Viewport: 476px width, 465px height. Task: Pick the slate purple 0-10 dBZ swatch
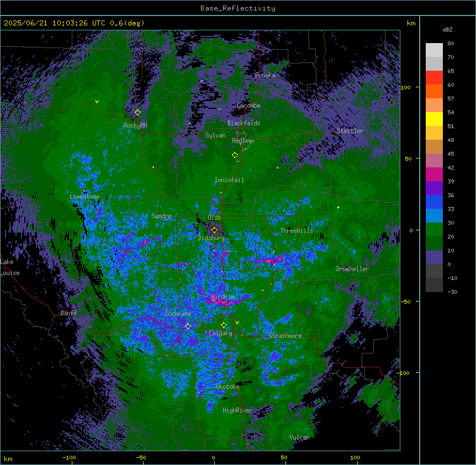click(x=434, y=257)
